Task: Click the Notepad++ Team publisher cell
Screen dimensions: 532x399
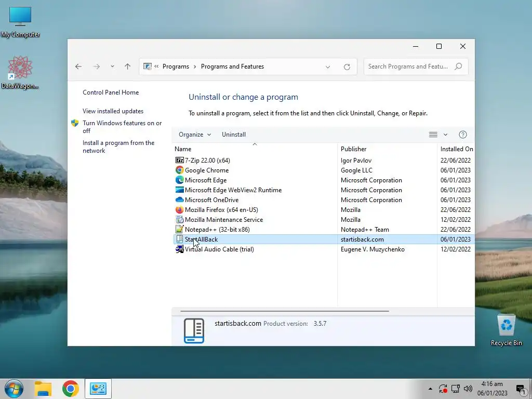Action: tap(365, 229)
